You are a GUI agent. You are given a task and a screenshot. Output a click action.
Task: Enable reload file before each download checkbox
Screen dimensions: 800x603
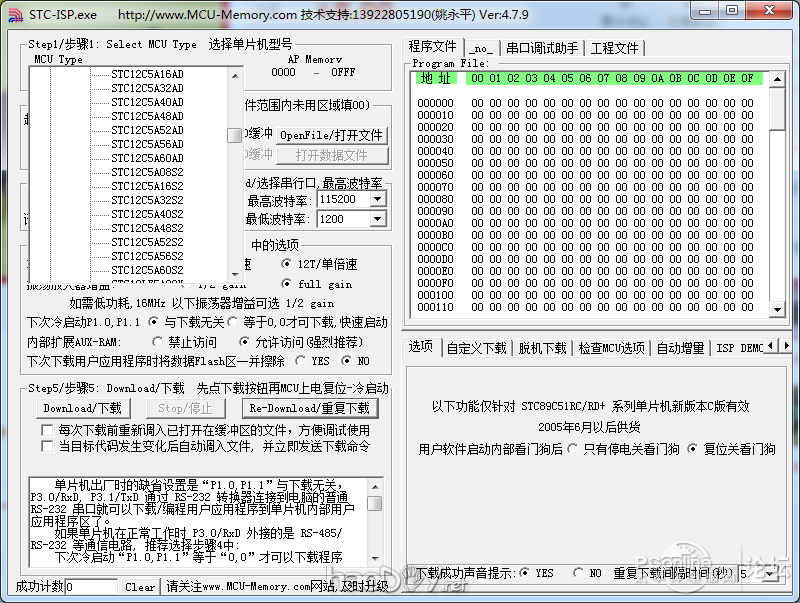click(47, 430)
